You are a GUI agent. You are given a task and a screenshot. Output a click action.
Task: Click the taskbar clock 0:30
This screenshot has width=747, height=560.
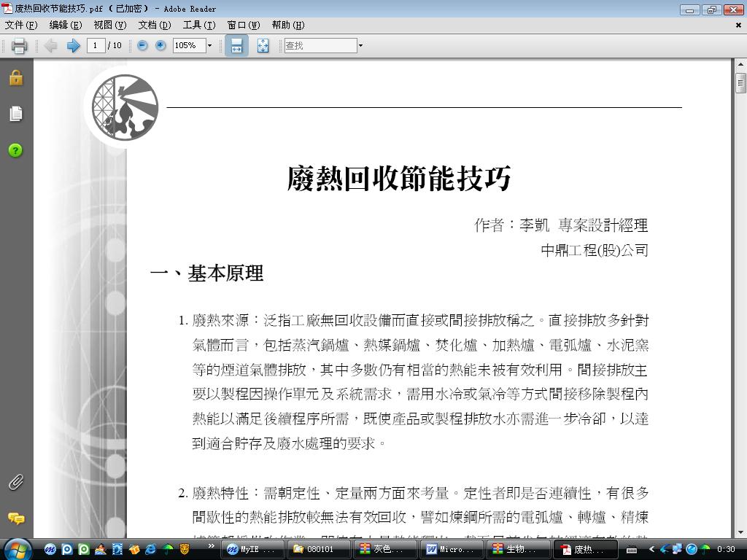tap(726, 550)
